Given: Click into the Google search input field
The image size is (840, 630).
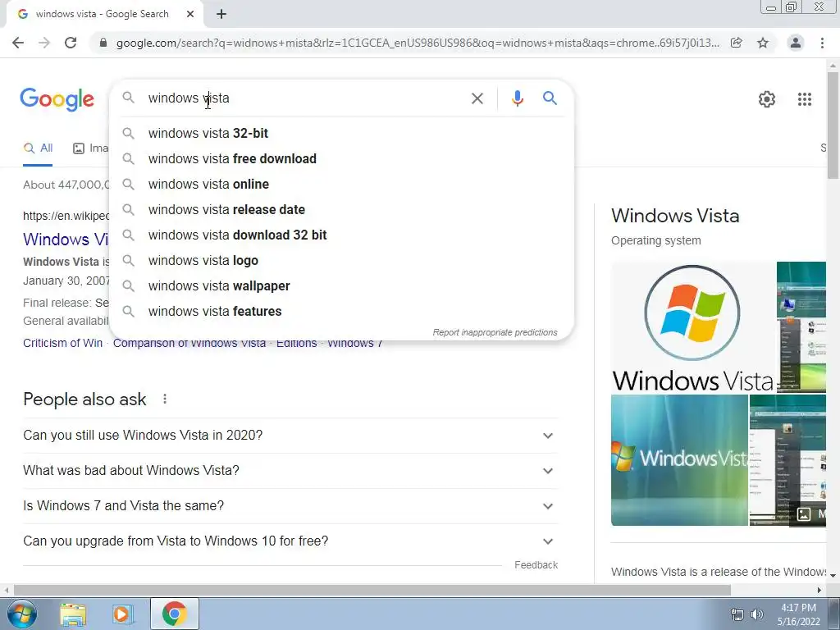Looking at the screenshot, I should 305,98.
